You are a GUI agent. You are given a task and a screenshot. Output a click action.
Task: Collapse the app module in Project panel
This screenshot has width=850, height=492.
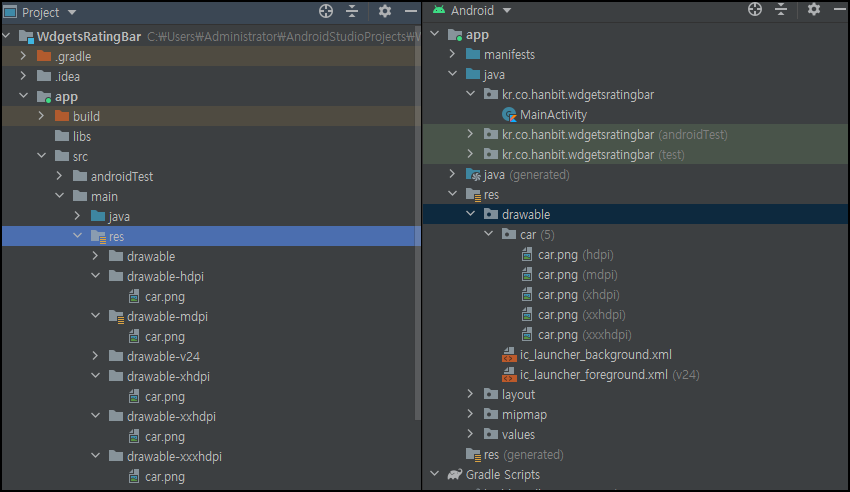(x=23, y=96)
